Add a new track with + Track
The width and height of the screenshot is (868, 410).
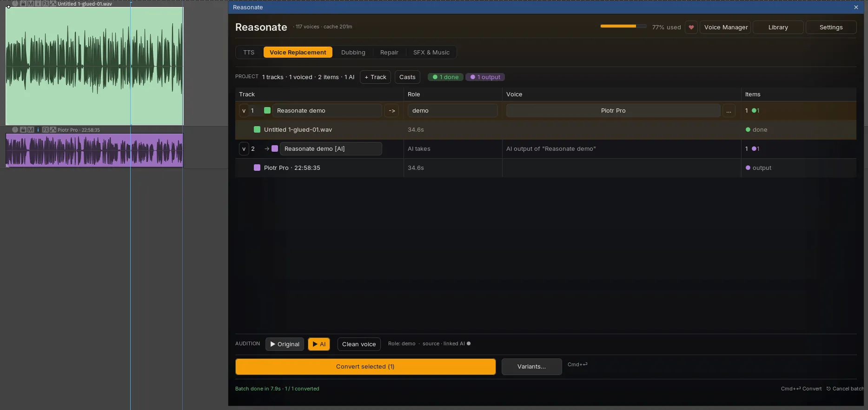375,77
